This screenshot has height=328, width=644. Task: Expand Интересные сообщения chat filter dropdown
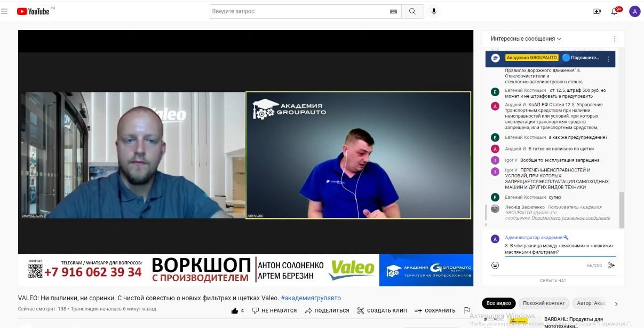(526, 39)
